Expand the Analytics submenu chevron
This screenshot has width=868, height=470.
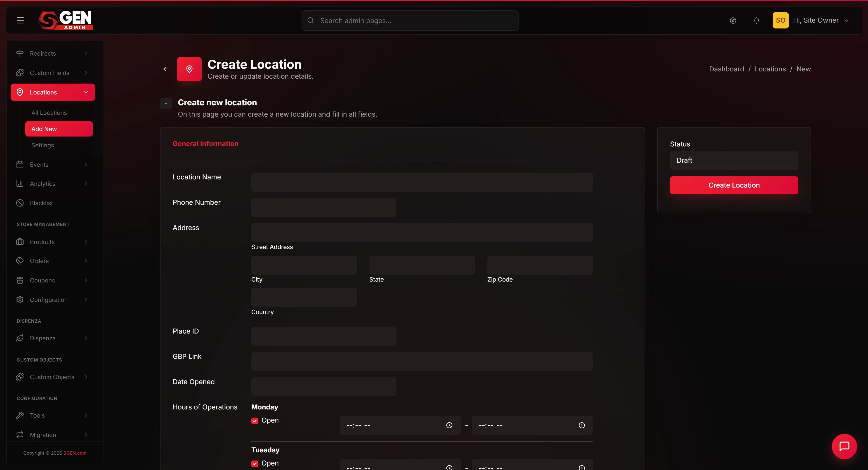tap(86, 184)
